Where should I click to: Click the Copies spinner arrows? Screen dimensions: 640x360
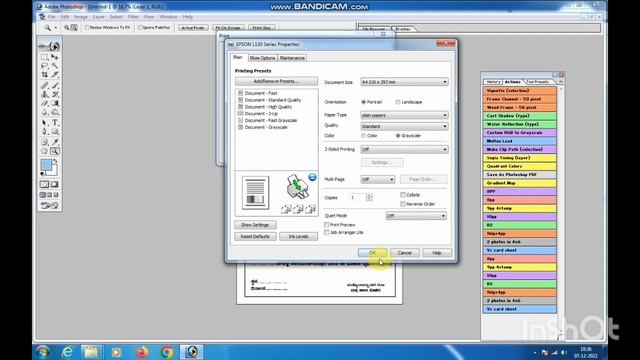[369, 197]
